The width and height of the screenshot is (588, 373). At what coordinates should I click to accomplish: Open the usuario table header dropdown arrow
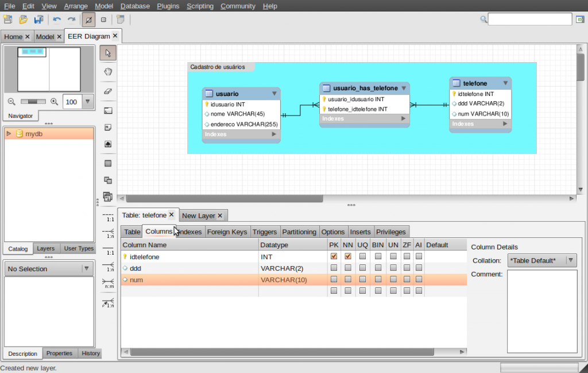tap(274, 93)
